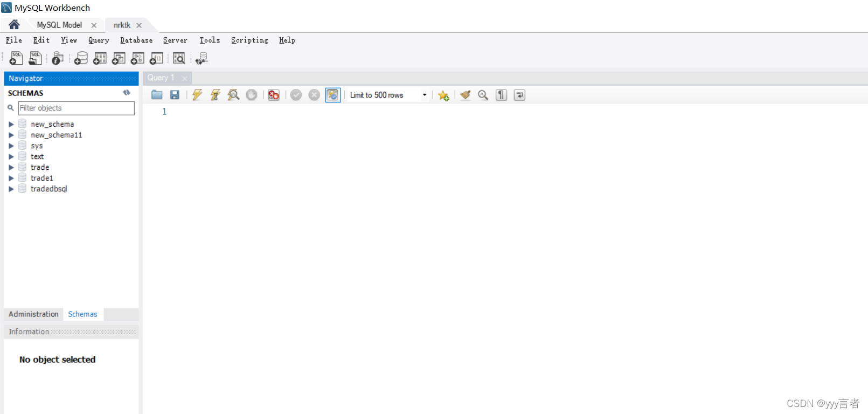Screen dimensions: 868x414
Task: Search table data icon in main toolbar
Action: [x=179, y=58]
